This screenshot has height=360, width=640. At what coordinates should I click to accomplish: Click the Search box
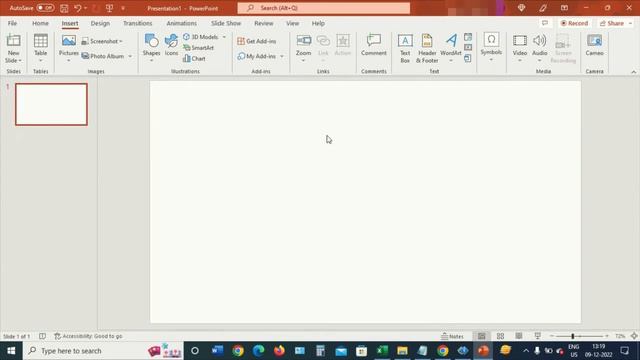click(324, 8)
